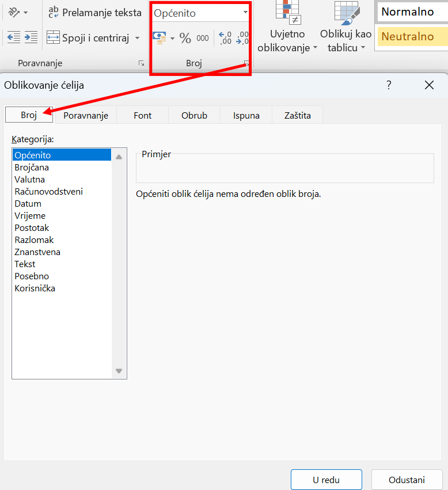
Task: Open the Oblikuj kao tablicu gallery
Action: click(346, 27)
